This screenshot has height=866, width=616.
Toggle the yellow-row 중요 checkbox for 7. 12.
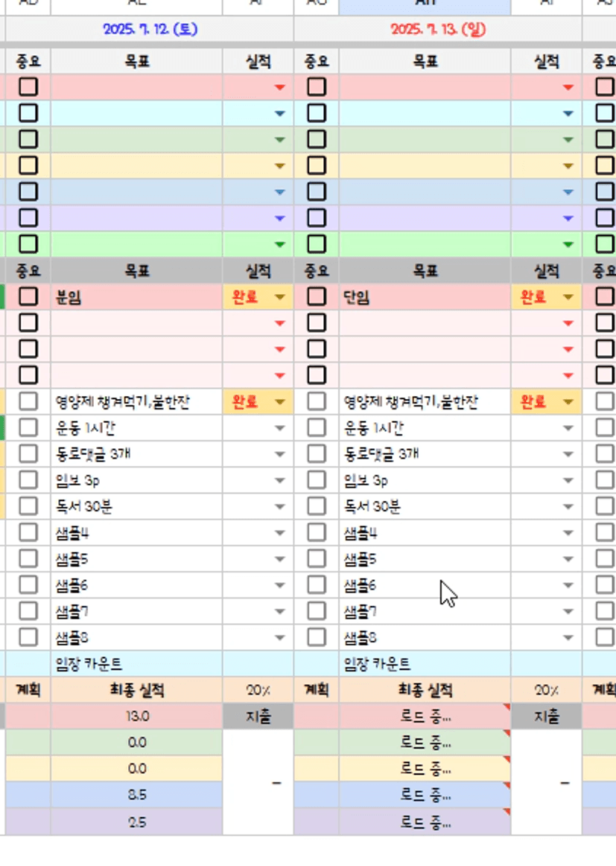point(28,165)
